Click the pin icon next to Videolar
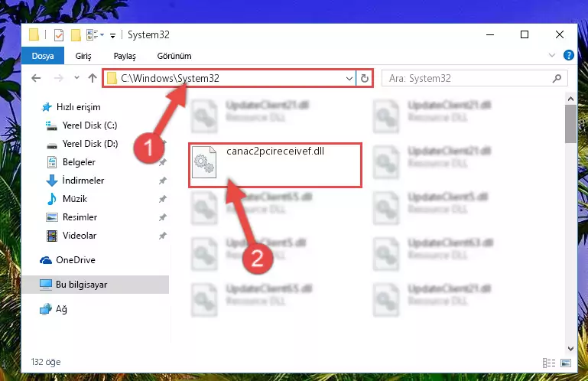588x381 pixels. click(x=162, y=236)
